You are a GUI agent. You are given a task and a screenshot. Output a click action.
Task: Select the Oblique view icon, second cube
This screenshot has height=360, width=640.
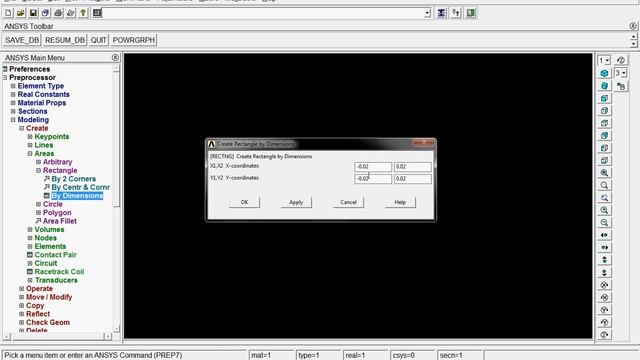(x=604, y=86)
